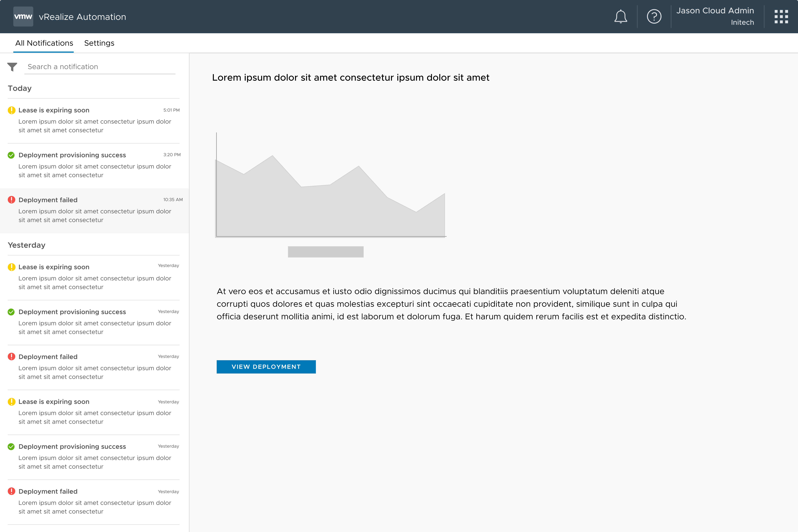Click the gray legend bar below chart
This screenshot has width=798, height=532.
[326, 252]
